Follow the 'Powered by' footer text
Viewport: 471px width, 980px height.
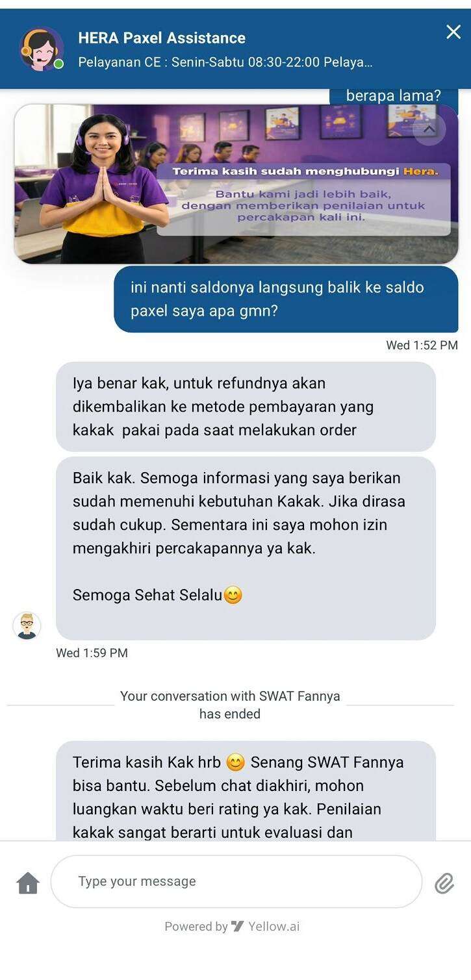[x=196, y=927]
